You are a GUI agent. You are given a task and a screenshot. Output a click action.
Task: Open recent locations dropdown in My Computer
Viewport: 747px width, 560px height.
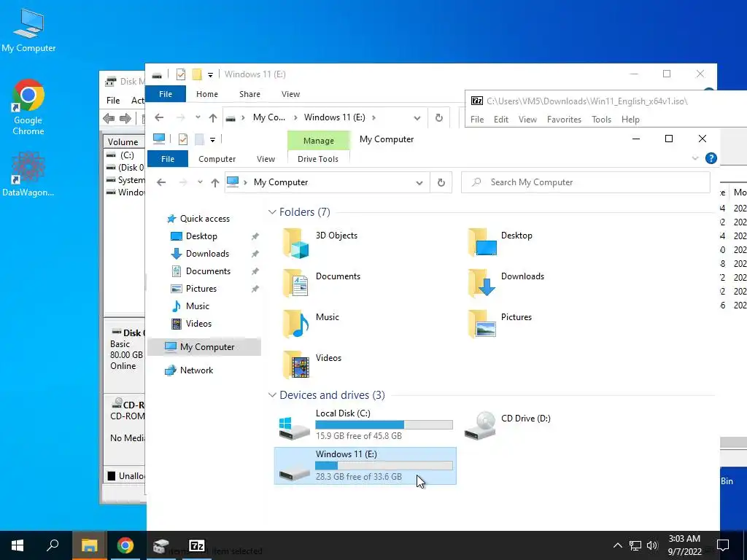click(200, 182)
